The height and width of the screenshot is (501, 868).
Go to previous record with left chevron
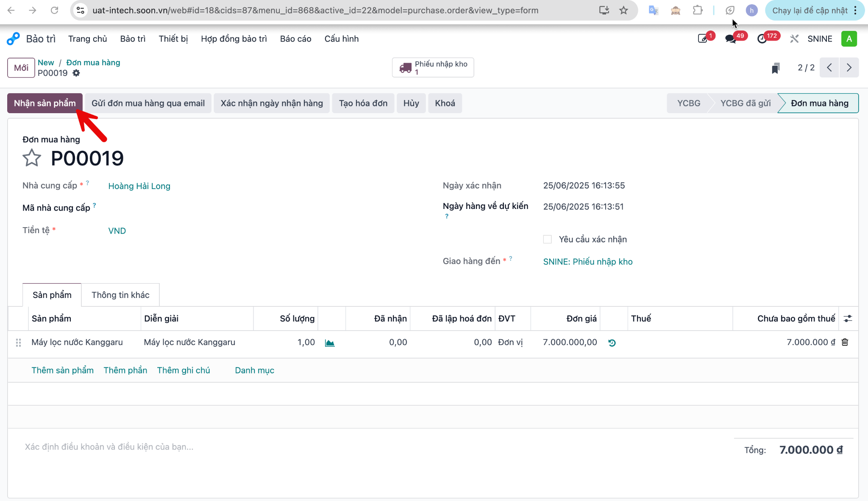(x=829, y=67)
